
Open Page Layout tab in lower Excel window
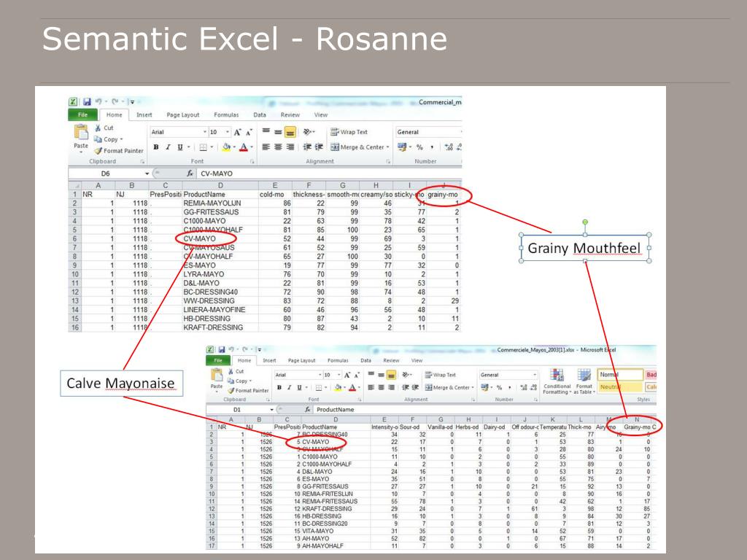click(301, 360)
